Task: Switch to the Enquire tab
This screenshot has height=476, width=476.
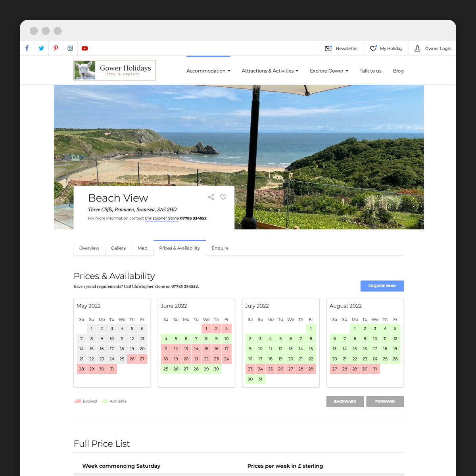Action: pos(220,248)
